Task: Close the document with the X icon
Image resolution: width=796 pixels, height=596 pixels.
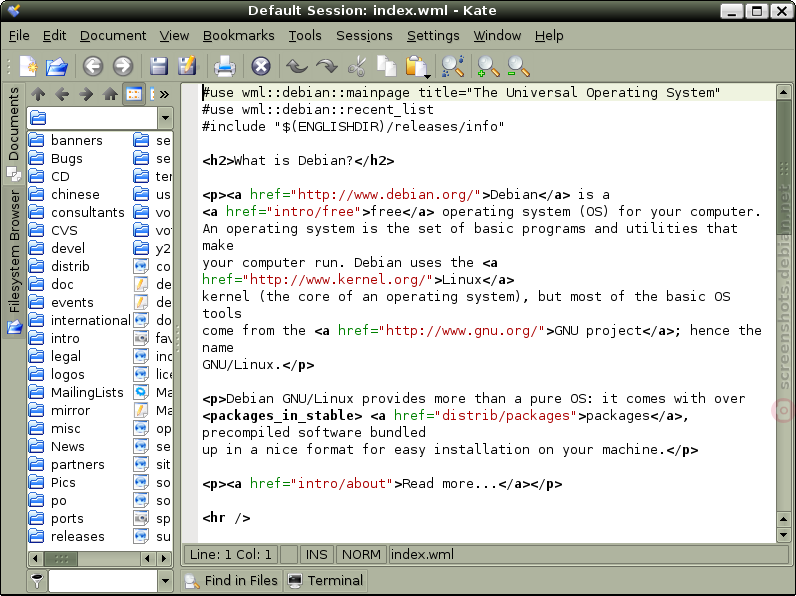Action: pos(261,67)
